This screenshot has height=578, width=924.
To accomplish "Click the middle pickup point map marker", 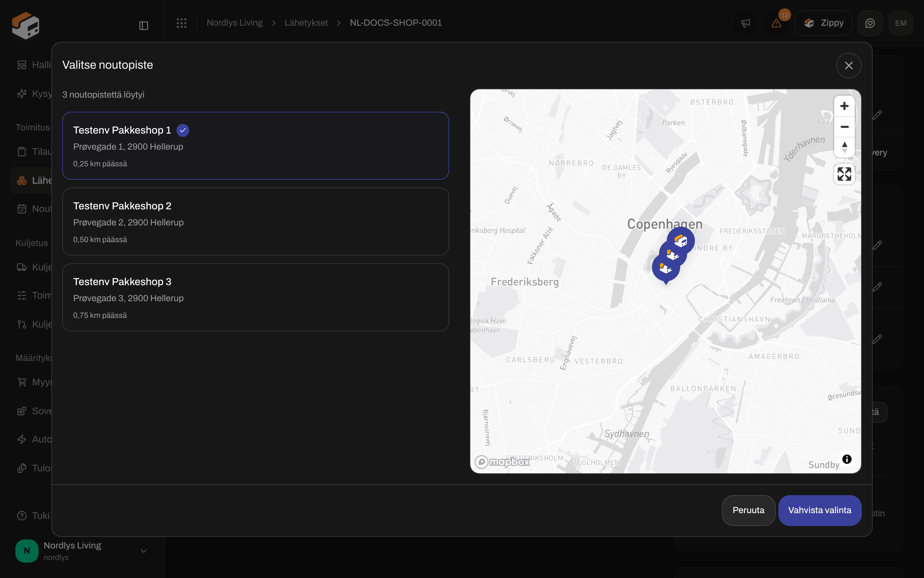I will [672, 255].
